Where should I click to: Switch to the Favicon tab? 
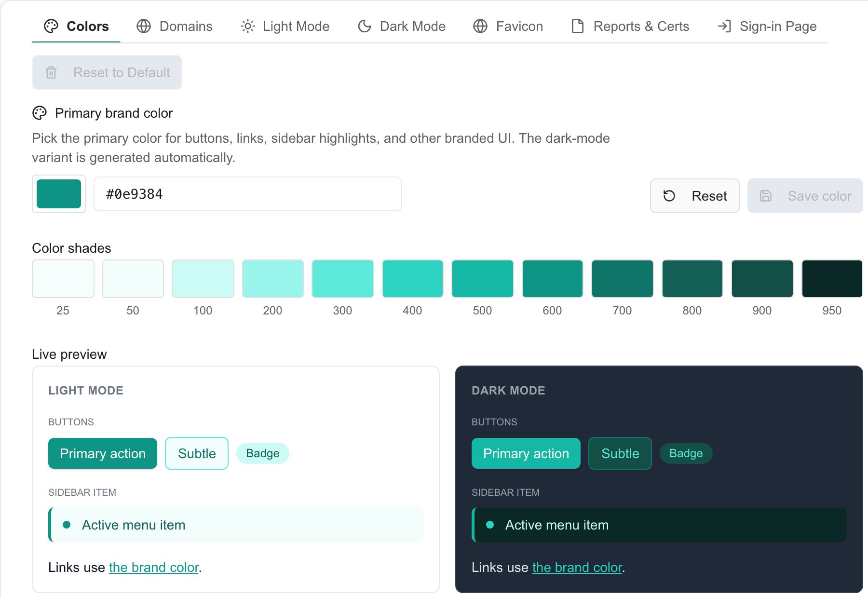[508, 26]
